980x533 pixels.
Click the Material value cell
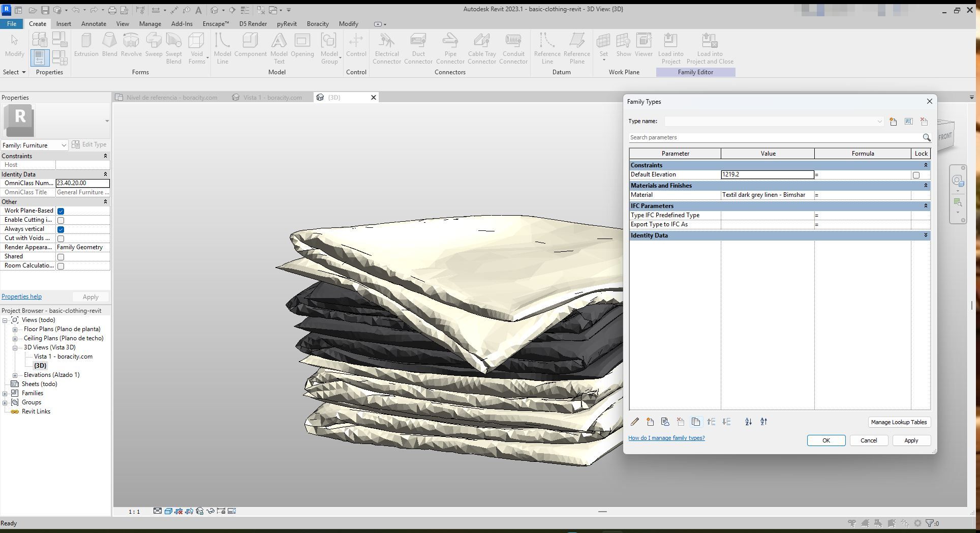pos(768,195)
